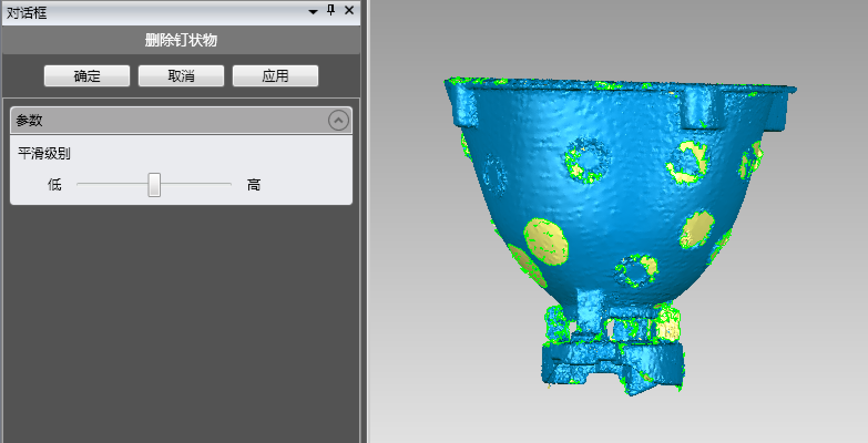Image resolution: width=868 pixels, height=443 pixels.
Task: Click the 确定 button
Action: click(x=87, y=76)
